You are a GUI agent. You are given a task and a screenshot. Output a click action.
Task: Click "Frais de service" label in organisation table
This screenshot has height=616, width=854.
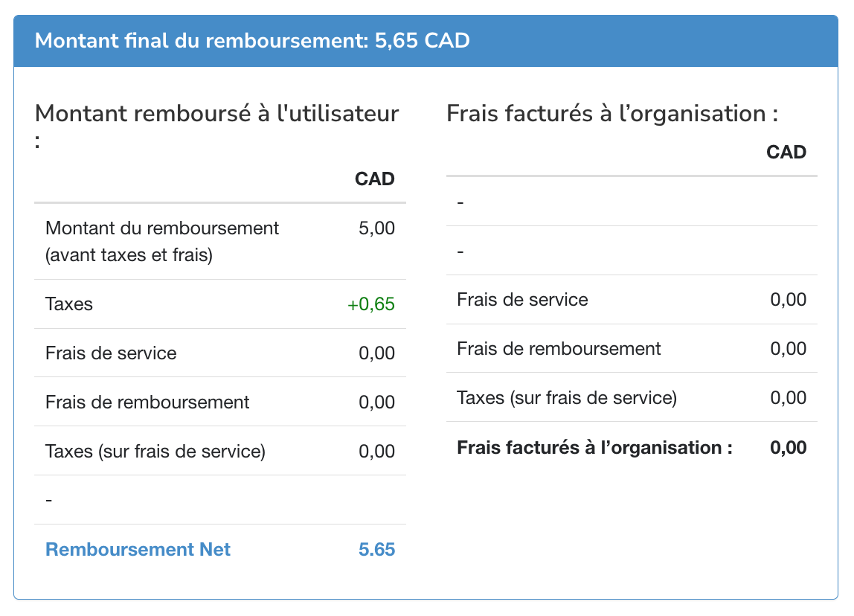pyautogui.click(x=522, y=300)
